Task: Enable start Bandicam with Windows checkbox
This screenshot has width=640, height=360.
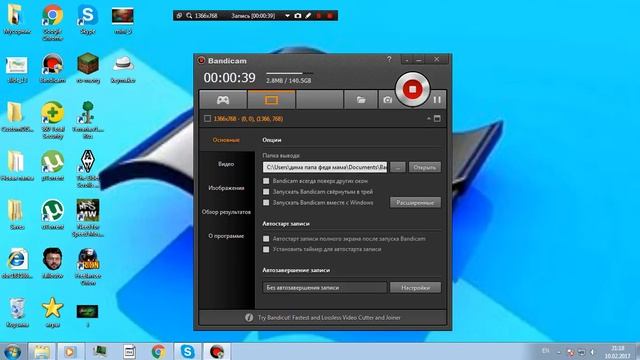Action: [266, 202]
